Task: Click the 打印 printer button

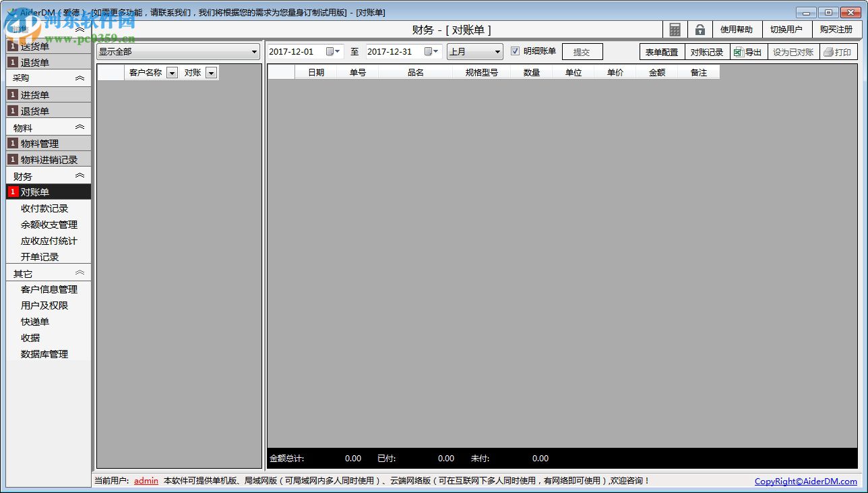Action: tap(838, 52)
